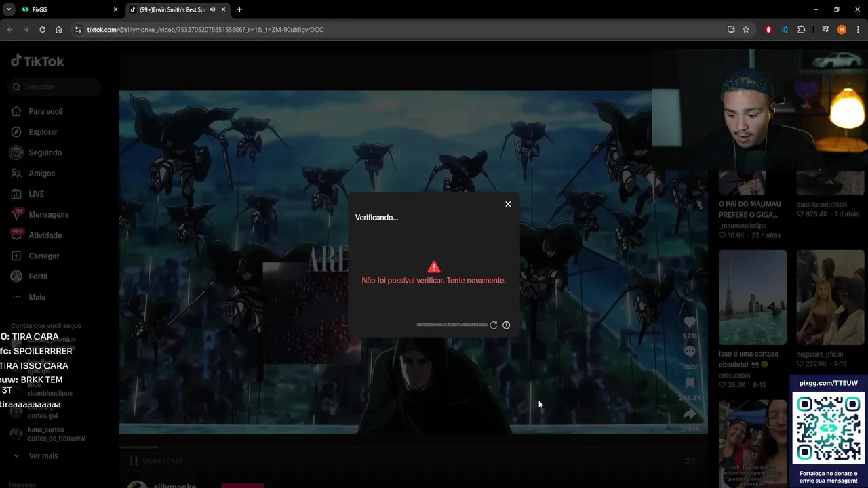The height and width of the screenshot is (488, 868).
Task: Open the tab search dropdown in Chrome
Action: tap(9, 9)
